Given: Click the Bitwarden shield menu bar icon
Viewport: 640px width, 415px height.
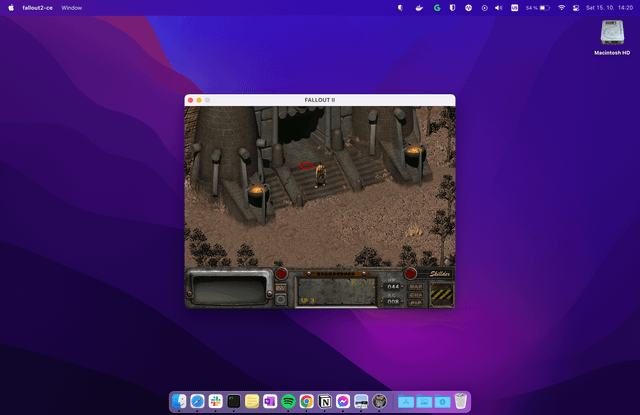Looking at the screenshot, I should pos(452,8).
